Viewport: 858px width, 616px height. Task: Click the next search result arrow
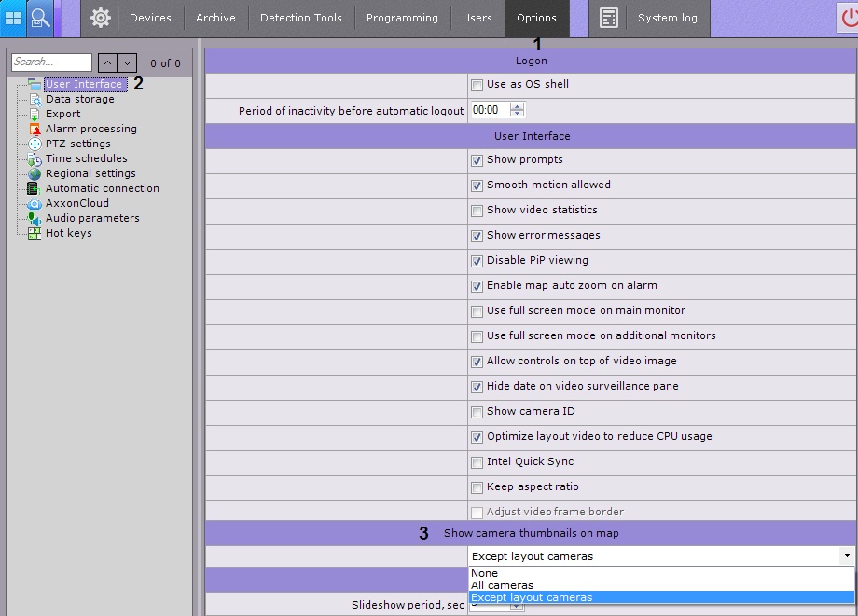point(128,62)
